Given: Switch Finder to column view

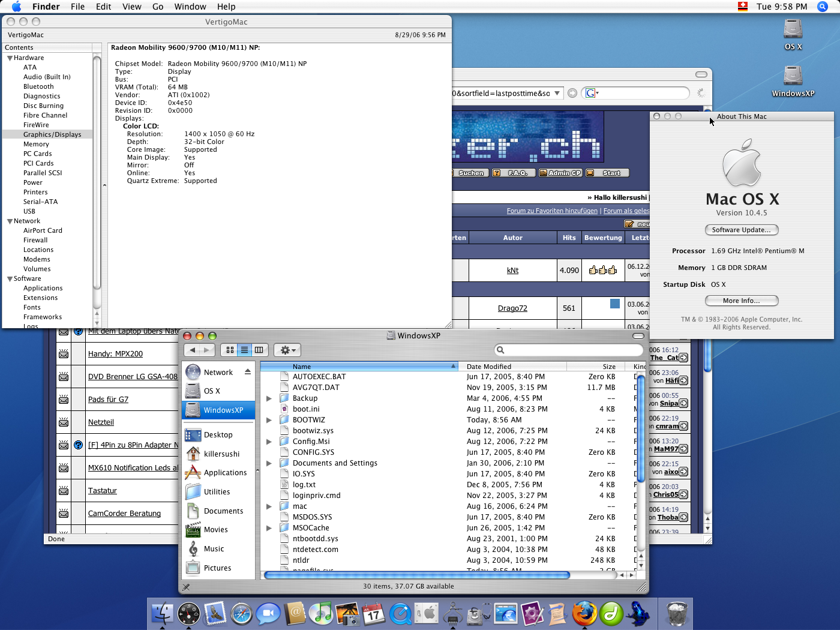Looking at the screenshot, I should click(x=259, y=350).
